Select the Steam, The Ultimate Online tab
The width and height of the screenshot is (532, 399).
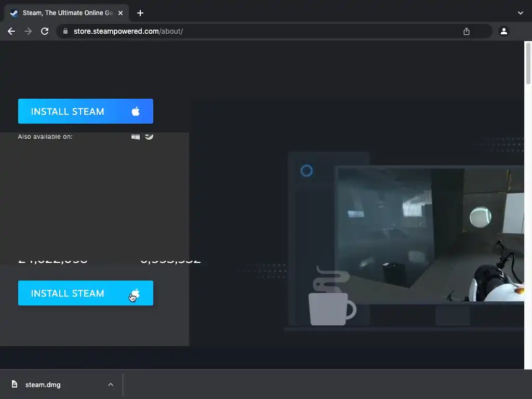[x=66, y=13]
